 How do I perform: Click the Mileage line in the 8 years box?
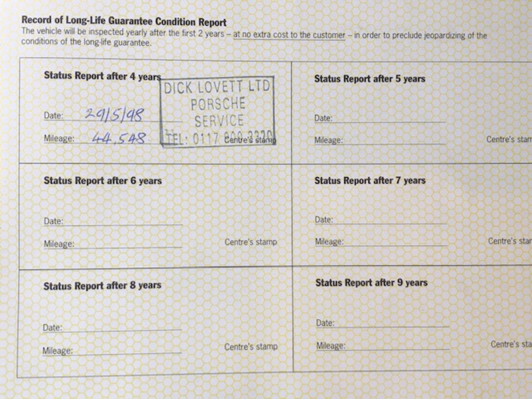[112, 351]
